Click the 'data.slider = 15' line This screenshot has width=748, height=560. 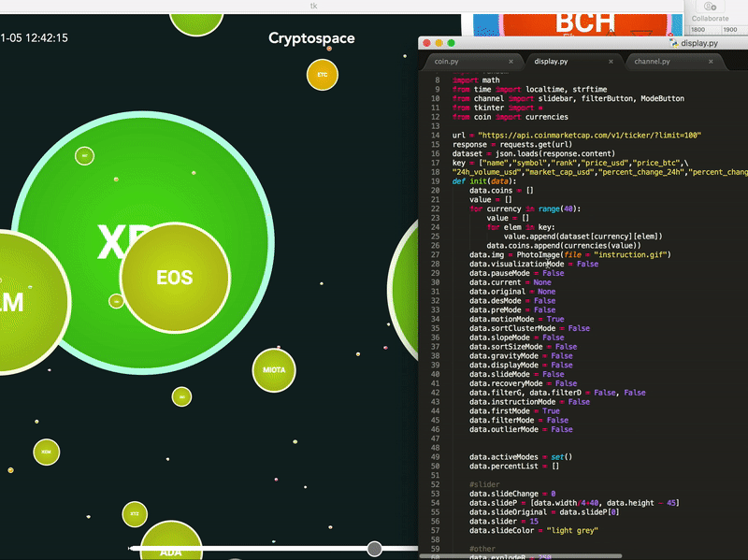point(504,522)
